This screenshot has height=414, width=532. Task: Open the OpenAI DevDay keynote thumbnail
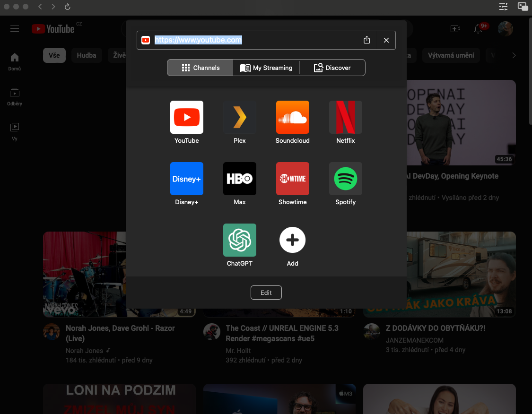point(461,123)
